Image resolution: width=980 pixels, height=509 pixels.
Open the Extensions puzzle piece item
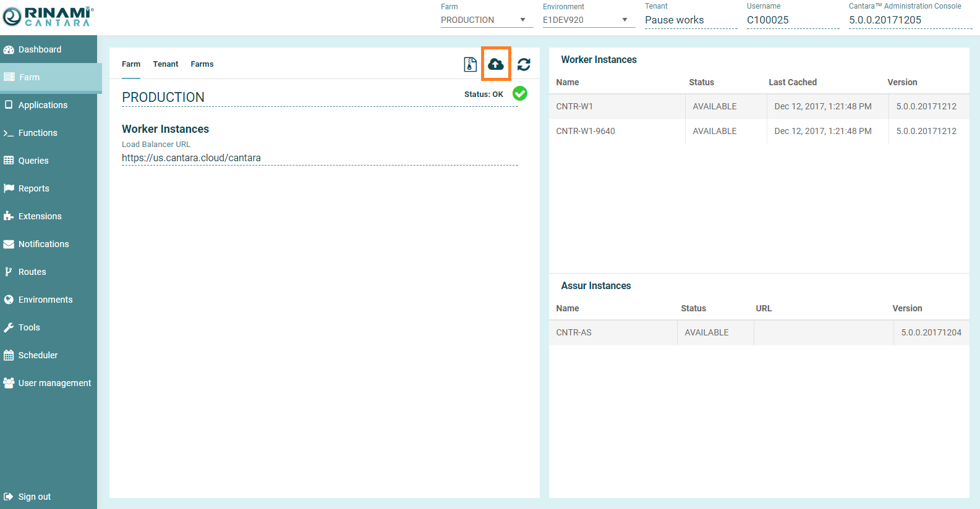click(40, 216)
